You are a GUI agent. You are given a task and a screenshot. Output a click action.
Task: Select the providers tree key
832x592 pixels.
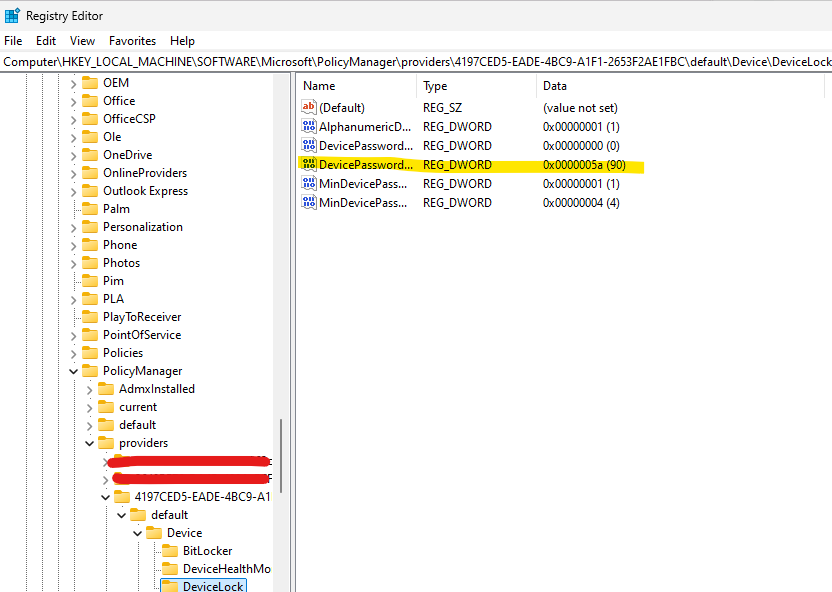(x=143, y=443)
